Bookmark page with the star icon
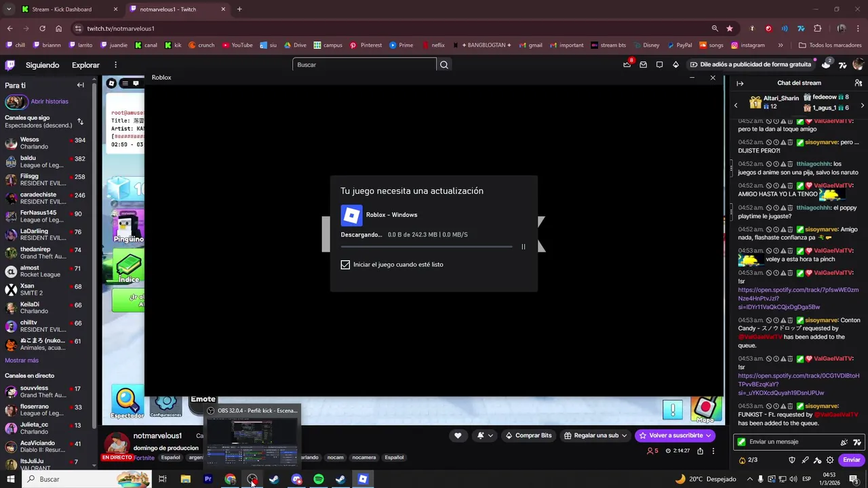Screen dimensions: 868x488 (730, 28)
